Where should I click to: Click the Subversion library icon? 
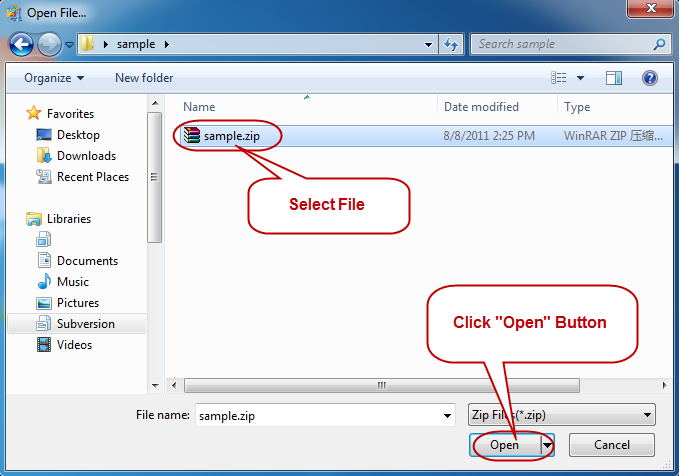pos(44,324)
